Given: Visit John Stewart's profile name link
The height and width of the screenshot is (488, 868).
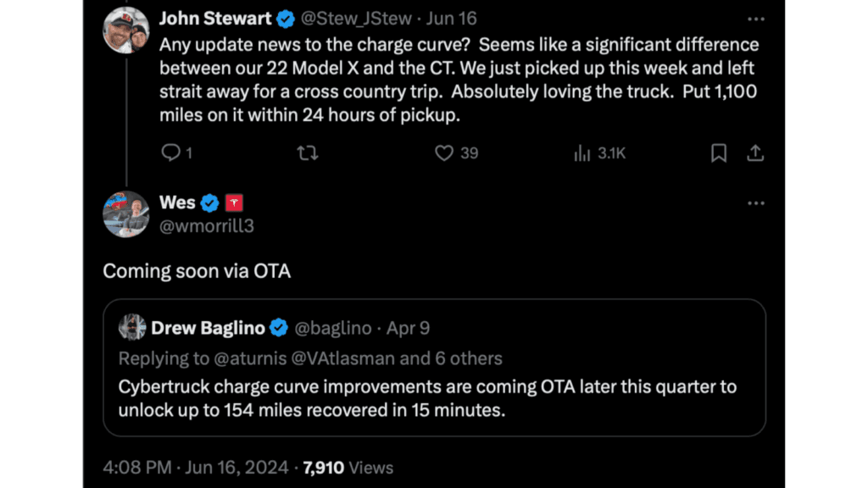Looking at the screenshot, I should click(215, 19).
